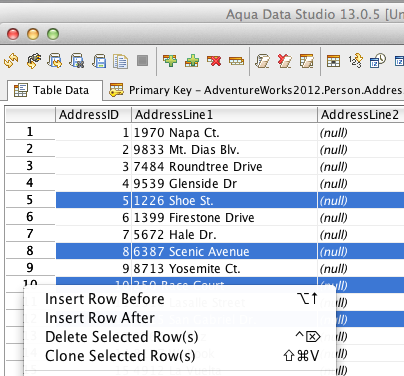Select row header number 4
This screenshot has height=376, width=404.
click(x=30, y=183)
